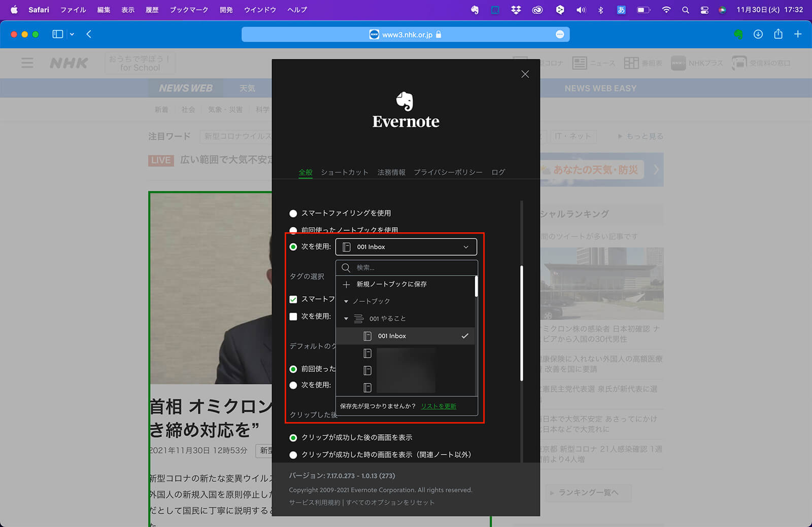The image size is (812, 527).
Task: Open Control Center in menu bar
Action: 704,10
